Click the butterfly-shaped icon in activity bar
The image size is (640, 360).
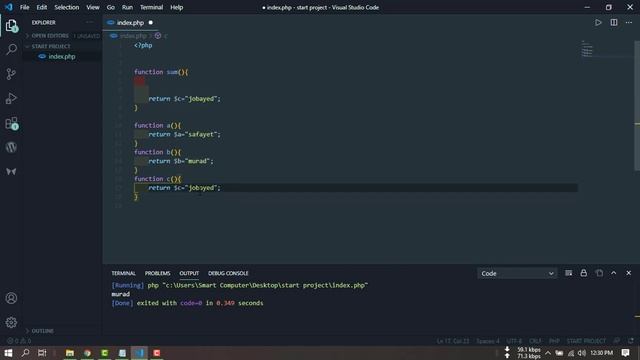click(11, 171)
